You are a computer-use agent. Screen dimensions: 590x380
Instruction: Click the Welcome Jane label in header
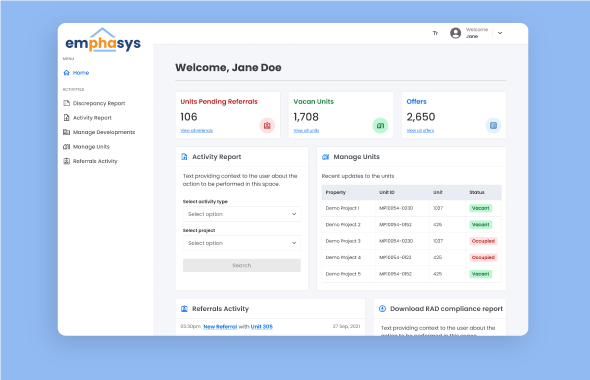coord(477,33)
